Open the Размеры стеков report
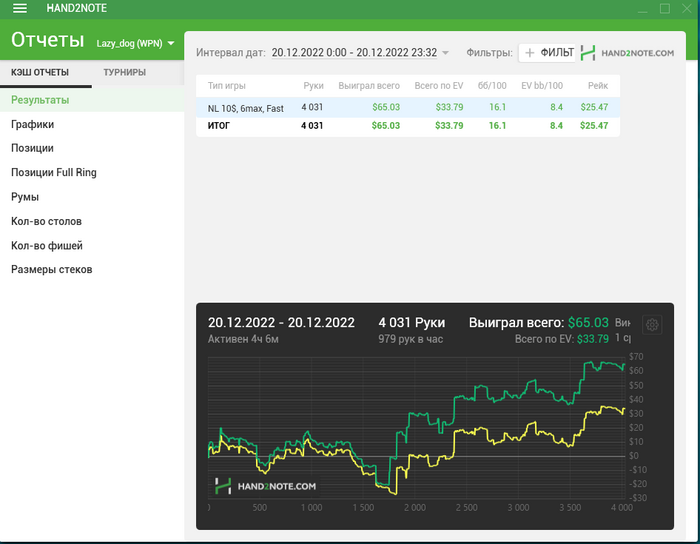The height and width of the screenshot is (544, 700). [x=52, y=270]
